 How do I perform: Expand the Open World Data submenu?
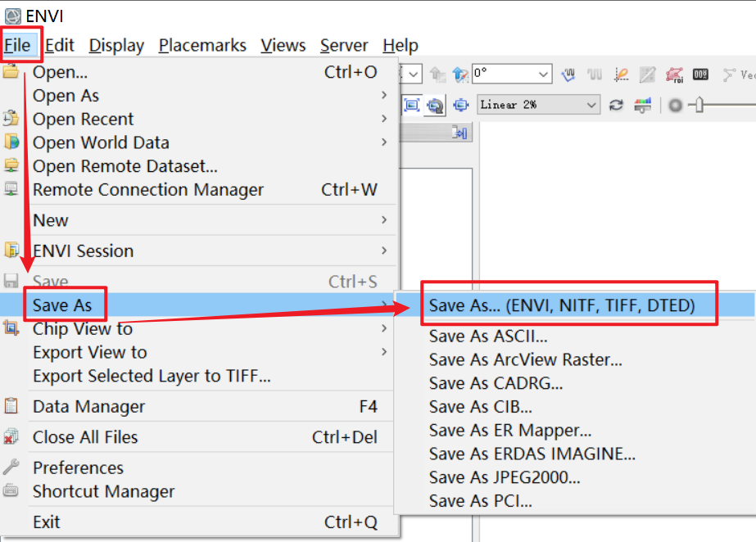[200, 142]
